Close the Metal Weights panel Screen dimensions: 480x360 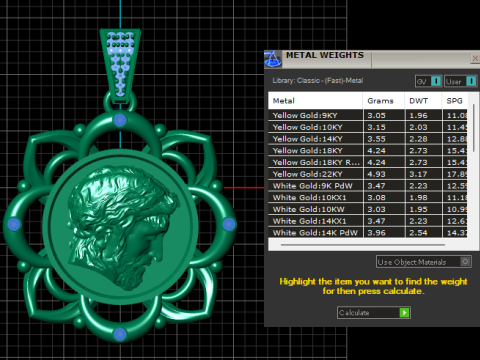[x=475, y=59]
